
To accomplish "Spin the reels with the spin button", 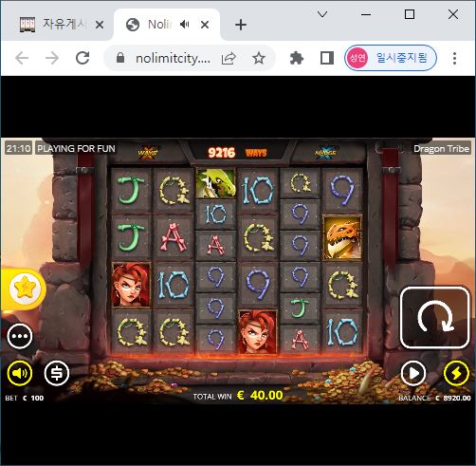I will tap(434, 318).
